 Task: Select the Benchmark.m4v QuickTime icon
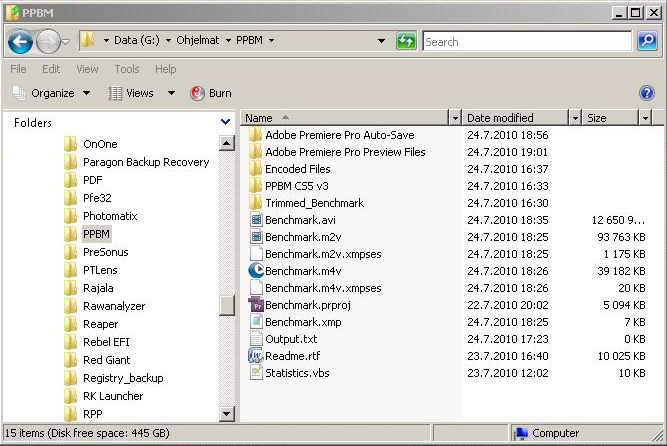pos(256,271)
